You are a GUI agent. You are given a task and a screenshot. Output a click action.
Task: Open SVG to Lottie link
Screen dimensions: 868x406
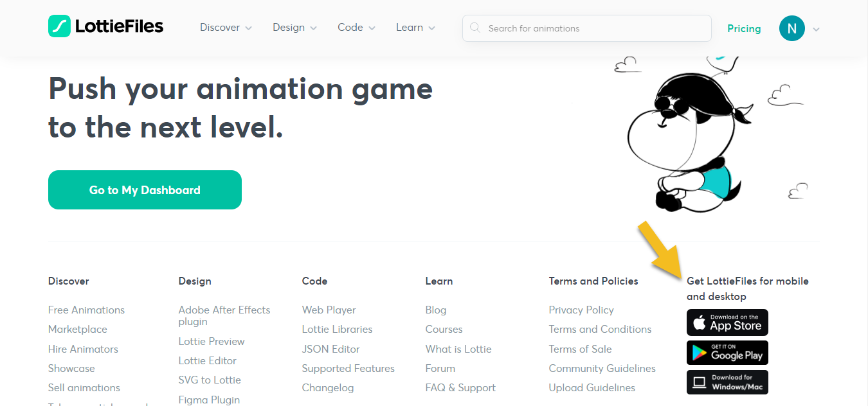coord(210,380)
